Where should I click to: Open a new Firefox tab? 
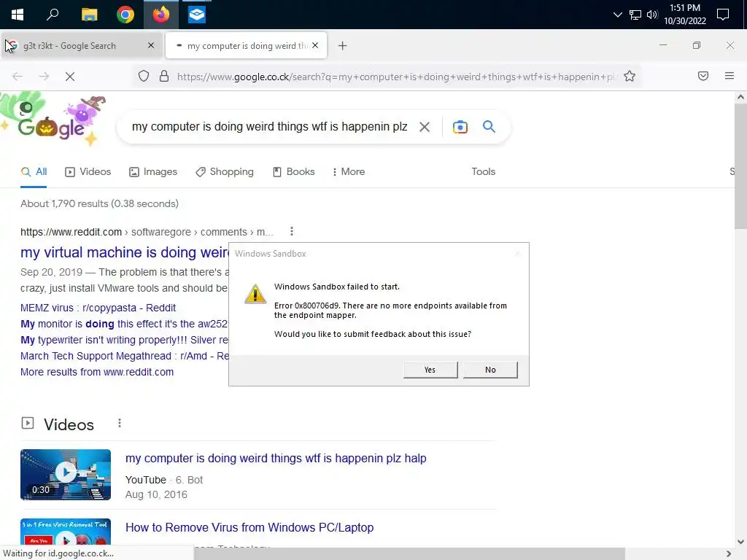pos(343,46)
